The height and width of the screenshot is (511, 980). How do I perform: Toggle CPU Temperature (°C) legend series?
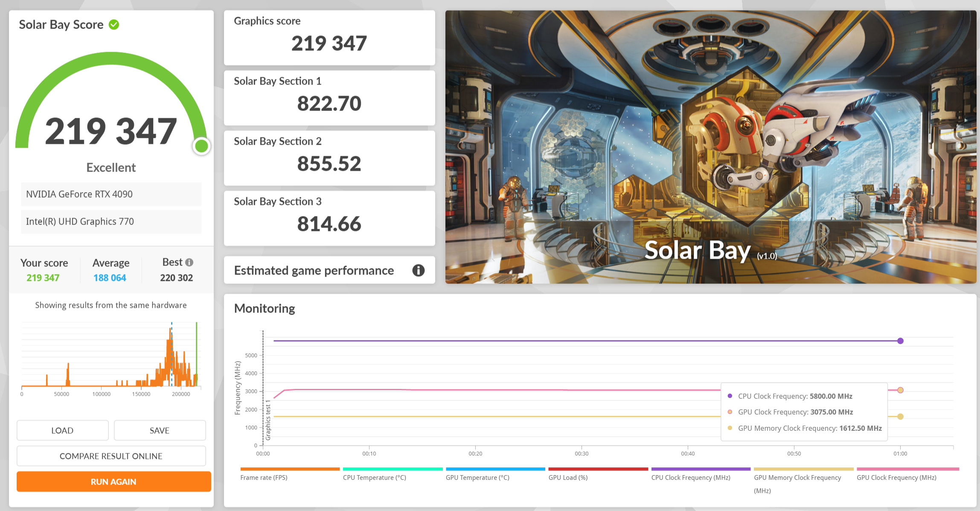click(393, 474)
